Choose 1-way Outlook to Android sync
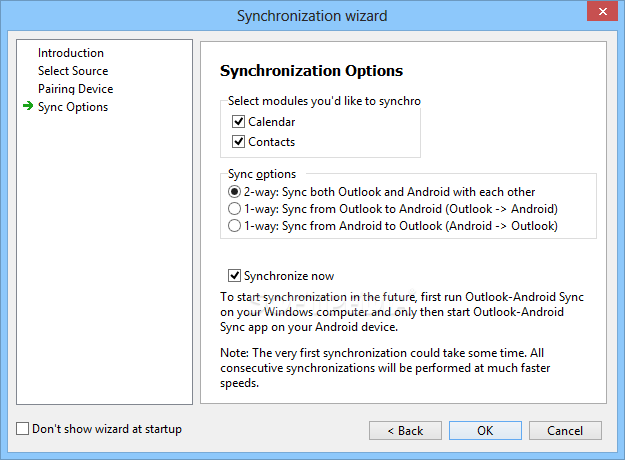The height and width of the screenshot is (460, 625). click(x=234, y=208)
